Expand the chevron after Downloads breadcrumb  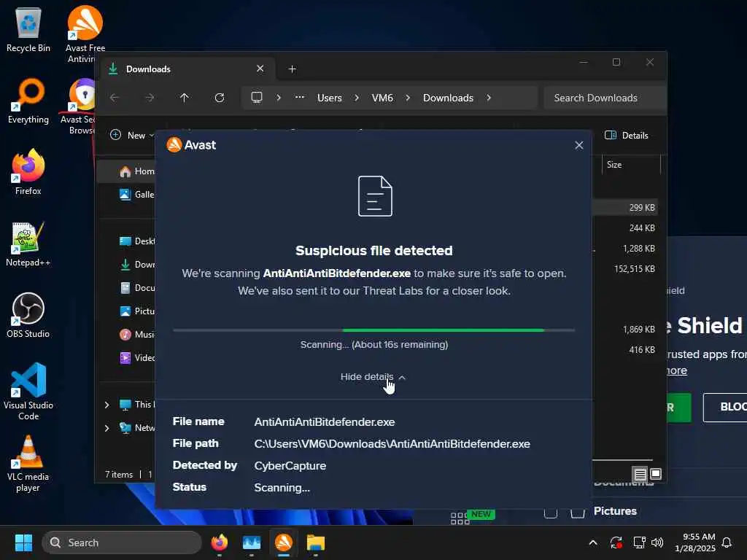pos(489,98)
